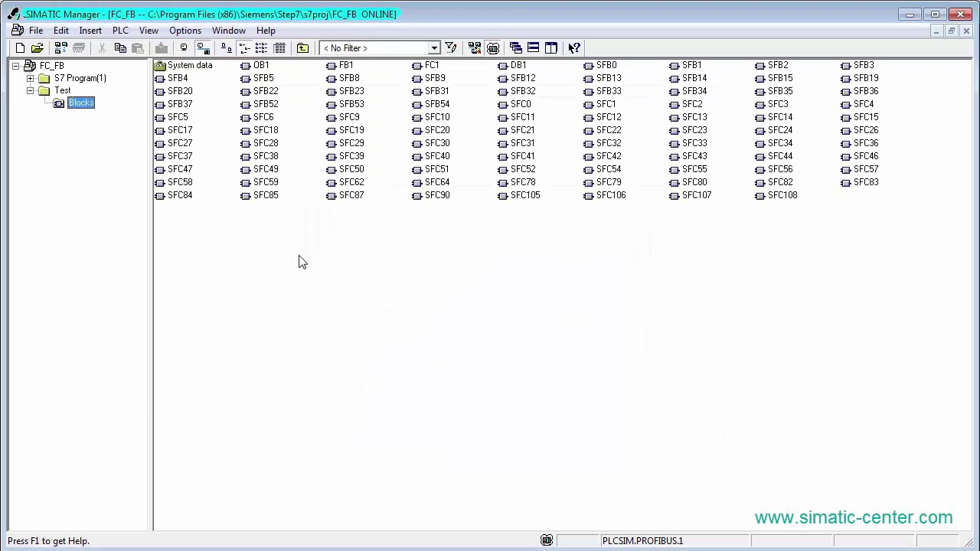Select Small Icons view
980x551 pixels.
(x=245, y=48)
